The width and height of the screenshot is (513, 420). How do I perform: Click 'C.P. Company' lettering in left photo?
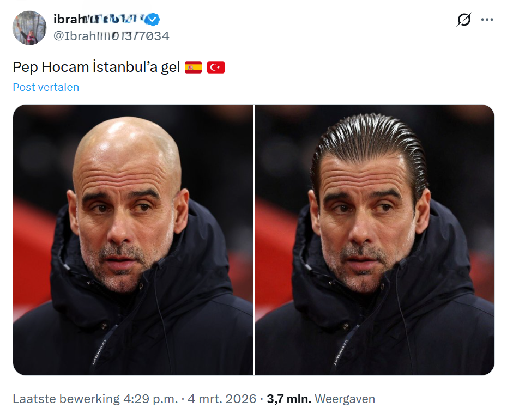99,352
